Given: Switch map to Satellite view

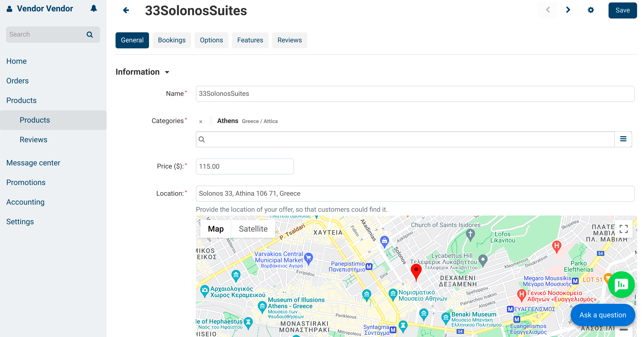Looking at the screenshot, I should (253, 229).
